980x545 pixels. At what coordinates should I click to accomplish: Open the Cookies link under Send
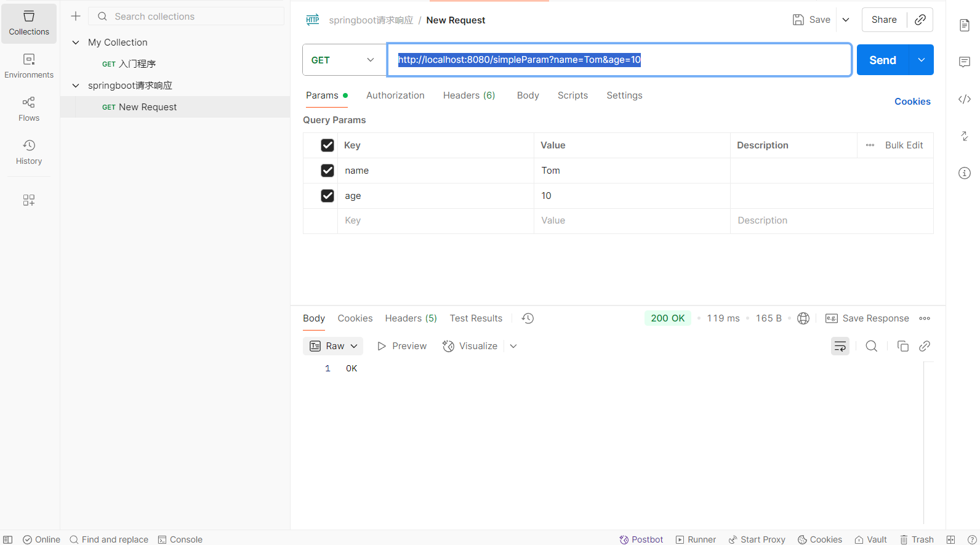tap(912, 102)
